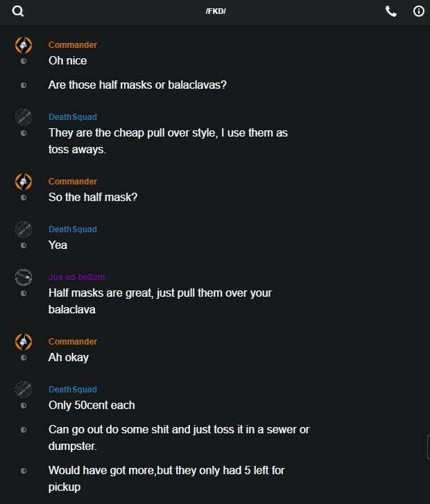The width and height of the screenshot is (430, 504).
Task: Click the status dot beside "Can go out do some shit"
Action: click(x=24, y=430)
